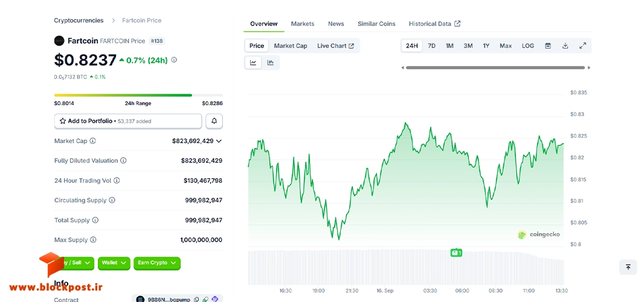644x302 pixels.
Task: Switch to the Markets tab
Action: [303, 24]
